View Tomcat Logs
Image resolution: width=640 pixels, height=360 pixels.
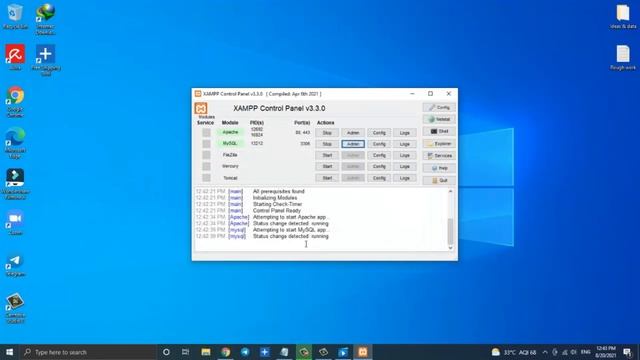point(404,178)
